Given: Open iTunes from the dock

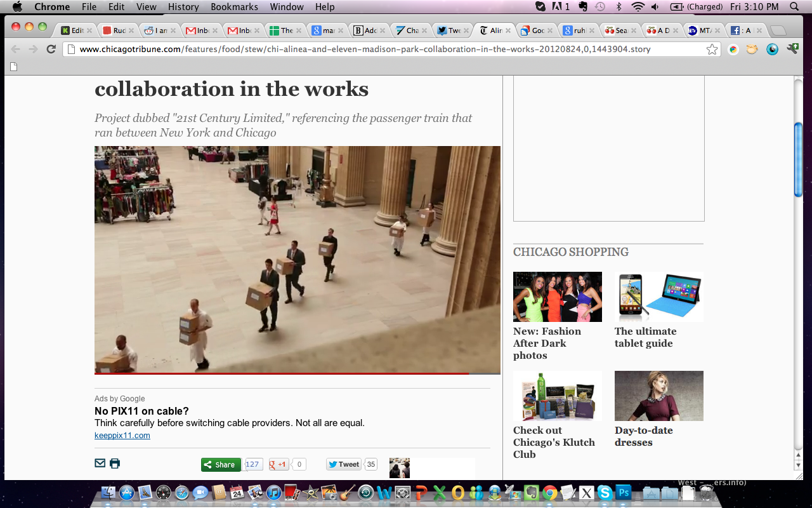Looking at the screenshot, I should [x=273, y=493].
